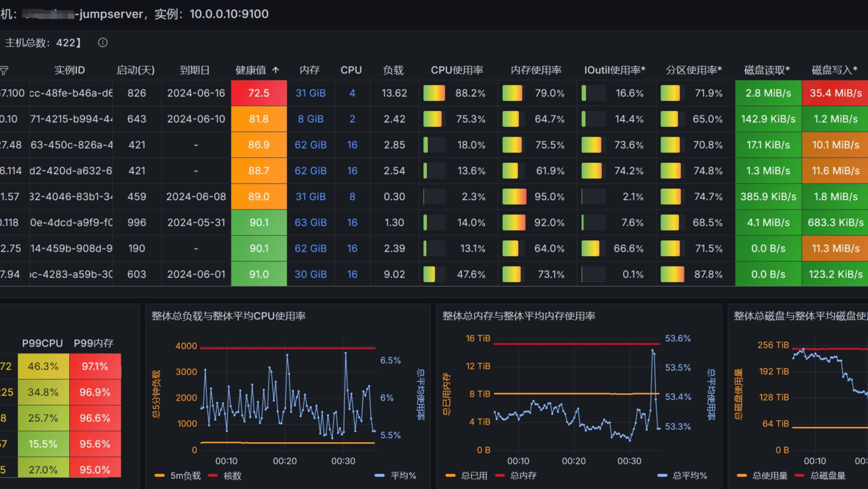Sort by 内存使用率 column header

click(536, 70)
